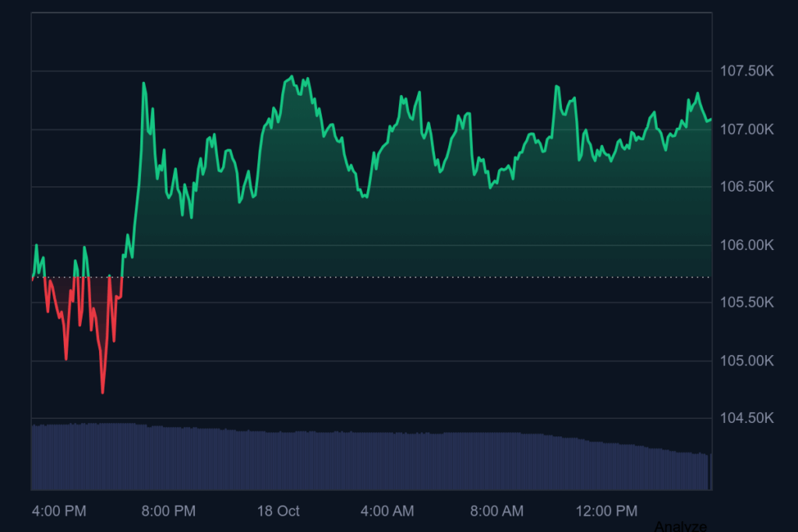798x532 pixels.
Task: Click the red price segment near 105.00K
Action: (66, 358)
